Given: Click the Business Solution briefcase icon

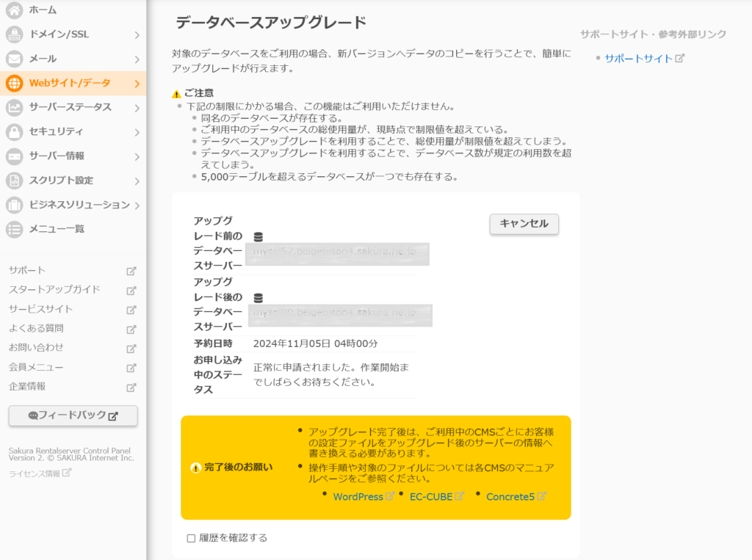Looking at the screenshot, I should coord(14,205).
